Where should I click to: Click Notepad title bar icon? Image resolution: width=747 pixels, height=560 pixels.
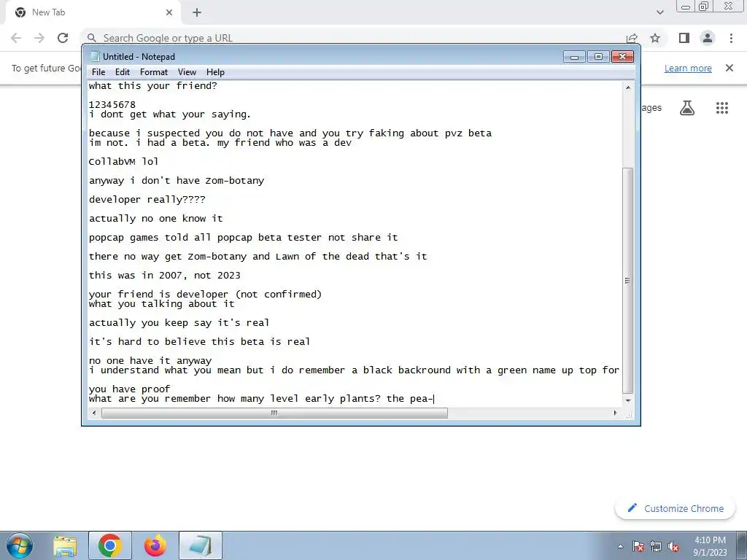(95, 57)
